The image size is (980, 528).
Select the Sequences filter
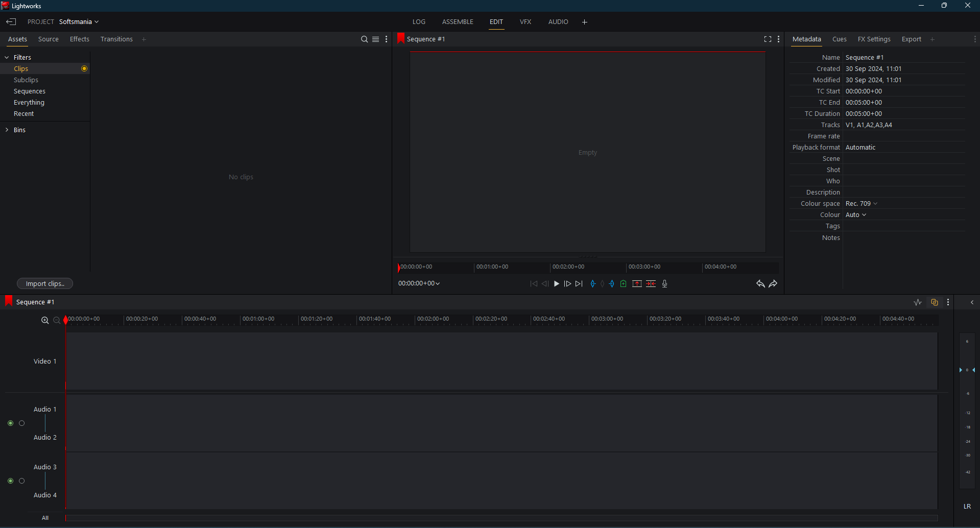coord(30,91)
